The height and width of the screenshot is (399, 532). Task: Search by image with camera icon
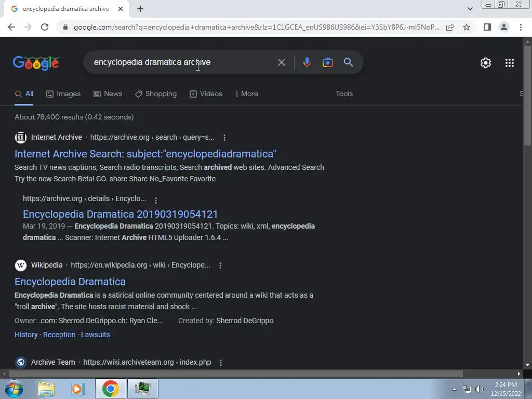[x=328, y=62]
